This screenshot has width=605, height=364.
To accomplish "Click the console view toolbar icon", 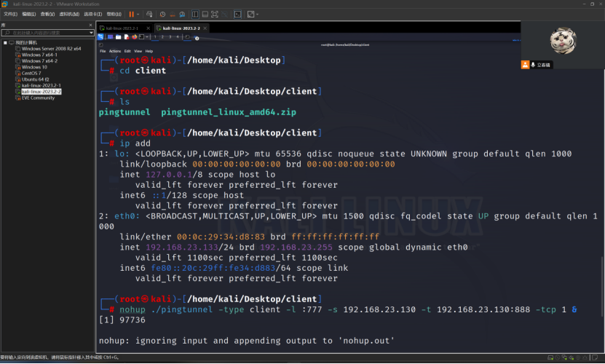I will click(237, 15).
